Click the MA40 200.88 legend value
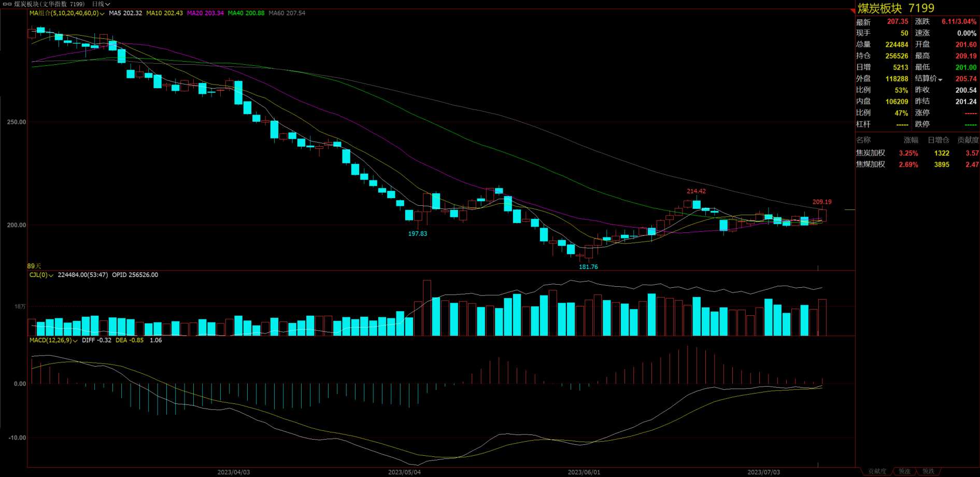This screenshot has height=477, width=980. coord(246,13)
